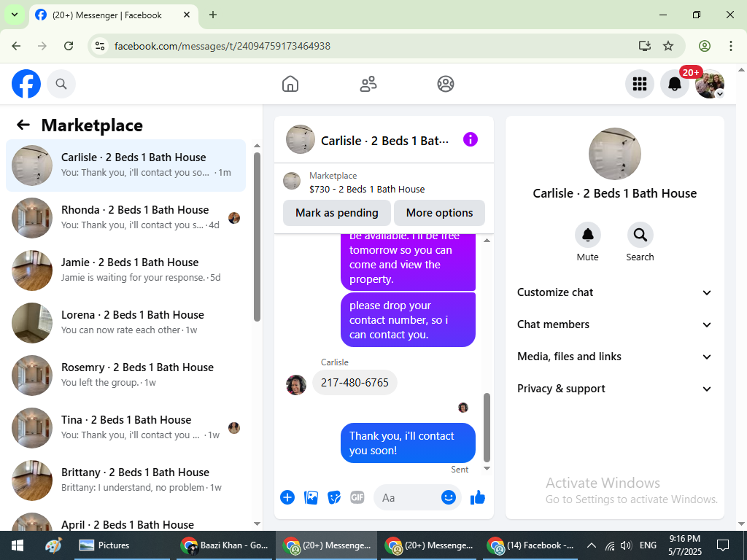Open the Chrome profile icon
Screen dimensions: 747x560
[x=705, y=46]
